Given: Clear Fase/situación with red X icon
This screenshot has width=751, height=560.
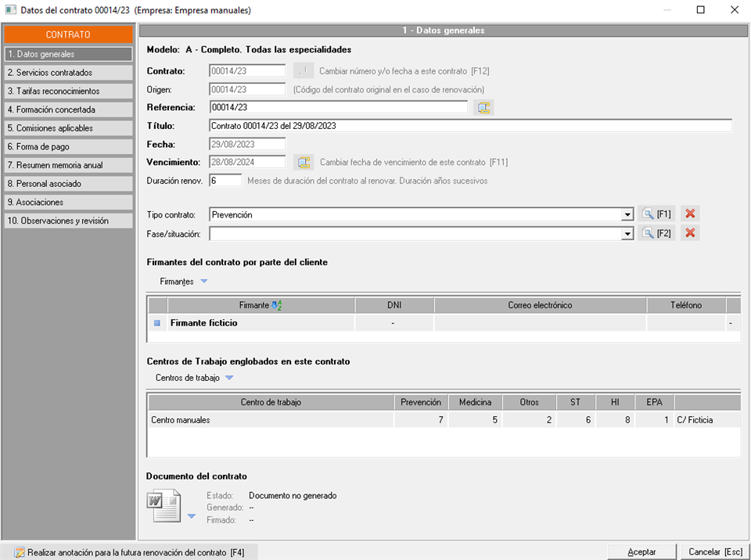Looking at the screenshot, I should (689, 233).
